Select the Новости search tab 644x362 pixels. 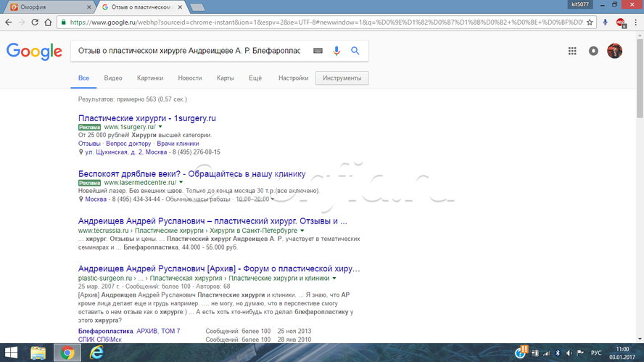click(190, 78)
